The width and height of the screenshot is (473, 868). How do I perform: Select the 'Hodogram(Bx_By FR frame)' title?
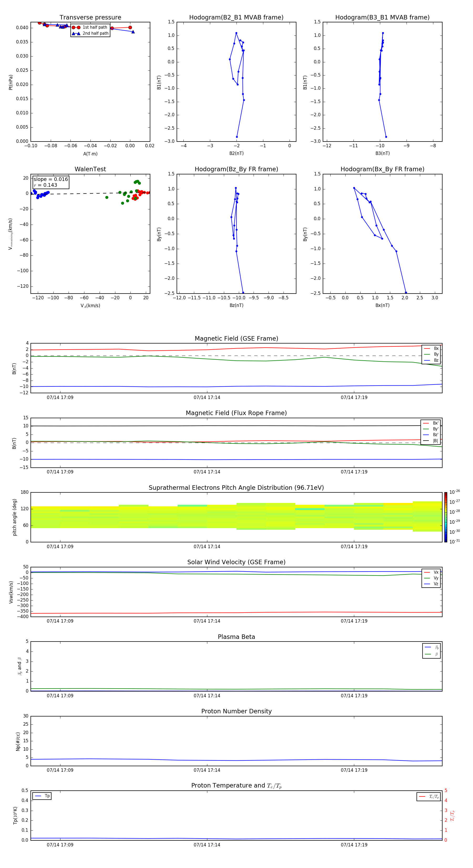[x=382, y=169]
